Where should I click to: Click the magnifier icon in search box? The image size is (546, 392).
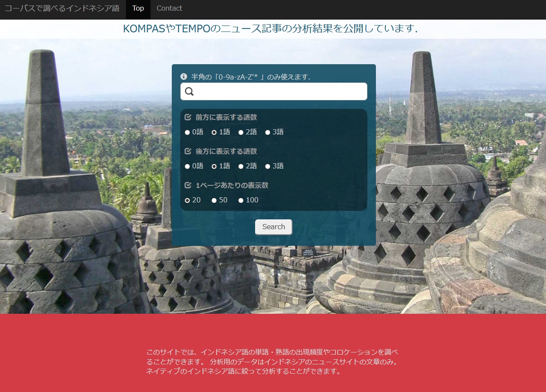[189, 91]
